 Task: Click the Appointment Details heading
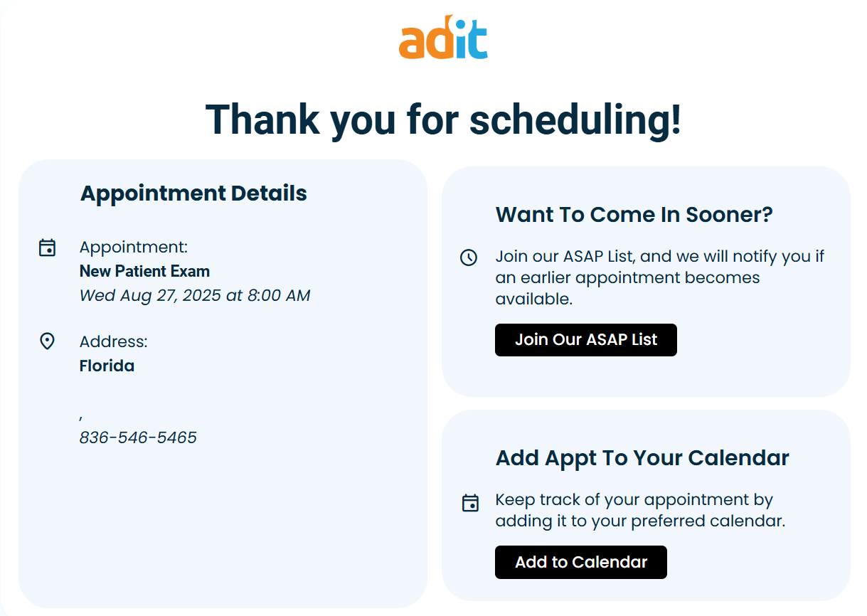pos(193,193)
